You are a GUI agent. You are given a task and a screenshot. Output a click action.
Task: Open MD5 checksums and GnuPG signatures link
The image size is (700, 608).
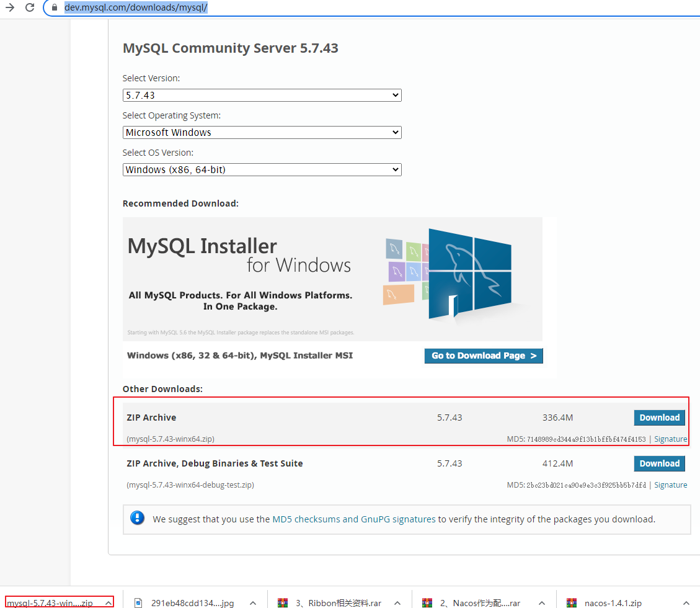[353, 519]
